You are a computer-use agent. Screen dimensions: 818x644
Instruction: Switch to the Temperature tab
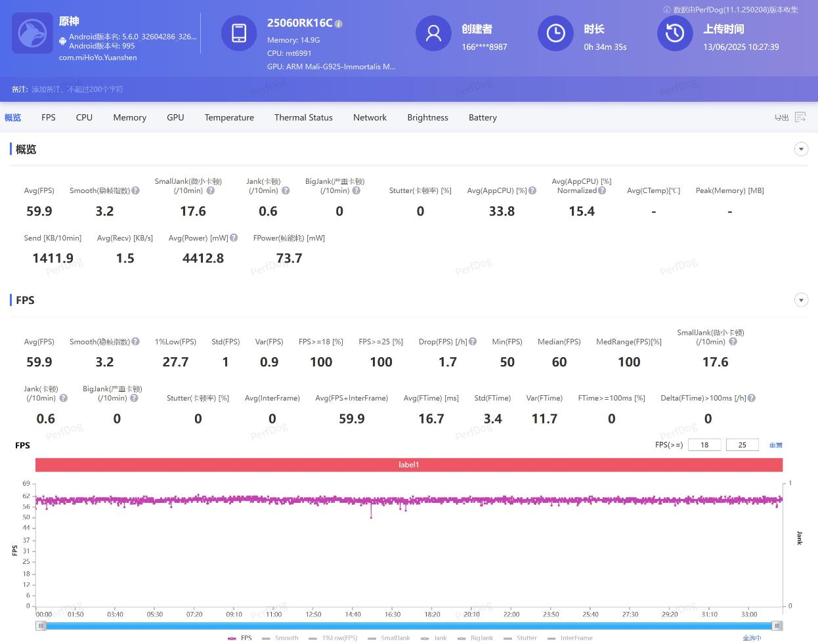point(229,118)
